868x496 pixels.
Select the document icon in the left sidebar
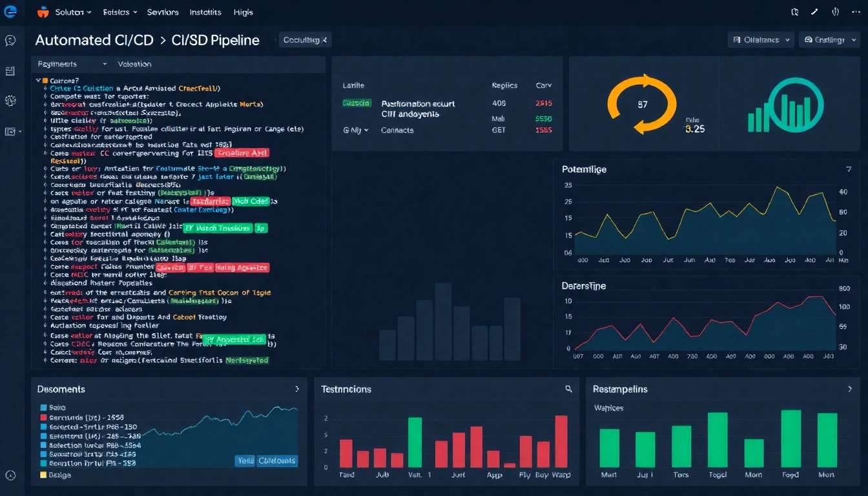[x=11, y=71]
